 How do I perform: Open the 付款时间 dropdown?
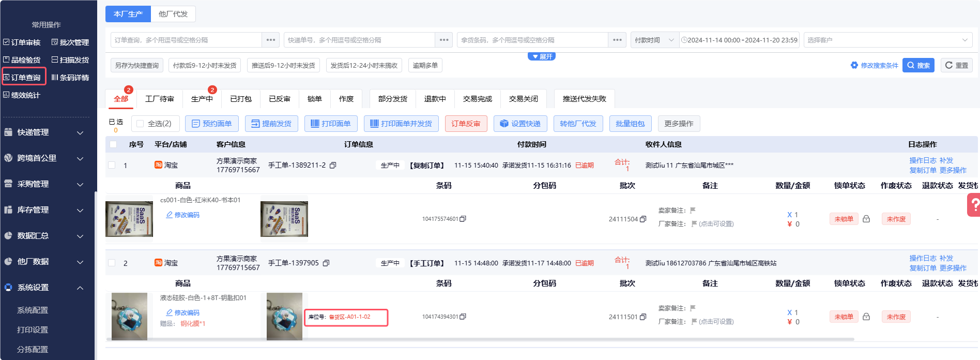pos(654,40)
